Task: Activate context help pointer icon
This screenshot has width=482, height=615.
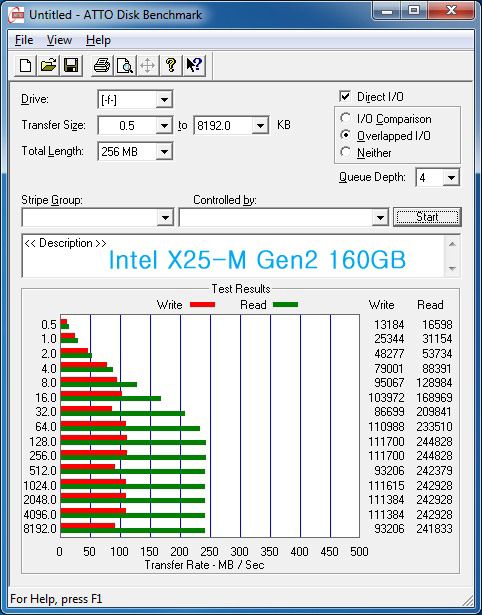Action: tap(194, 65)
